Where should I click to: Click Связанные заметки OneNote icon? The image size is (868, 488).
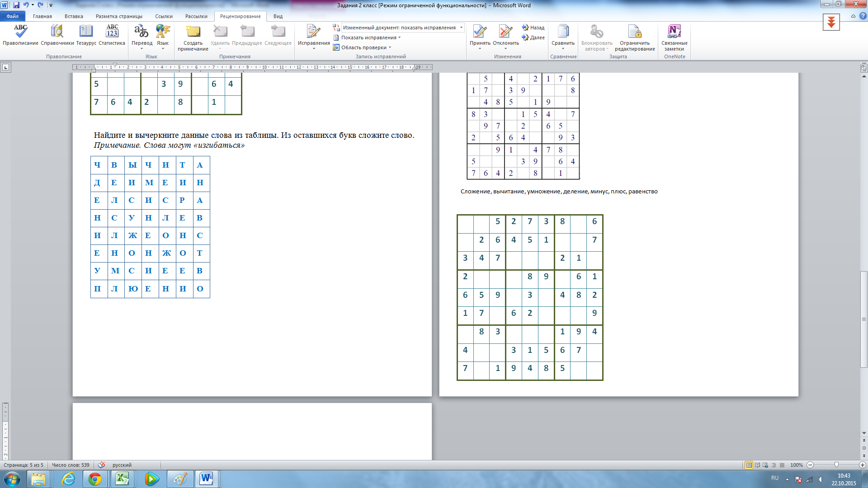click(x=674, y=32)
